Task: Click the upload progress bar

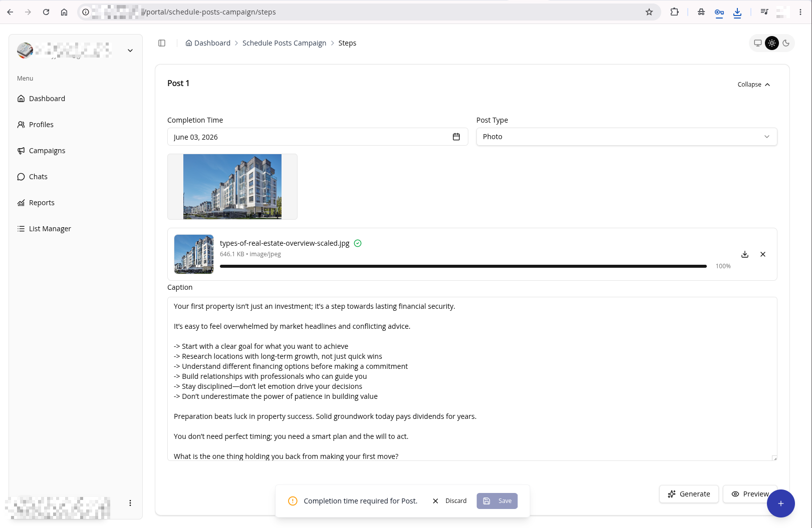Action: [463, 266]
